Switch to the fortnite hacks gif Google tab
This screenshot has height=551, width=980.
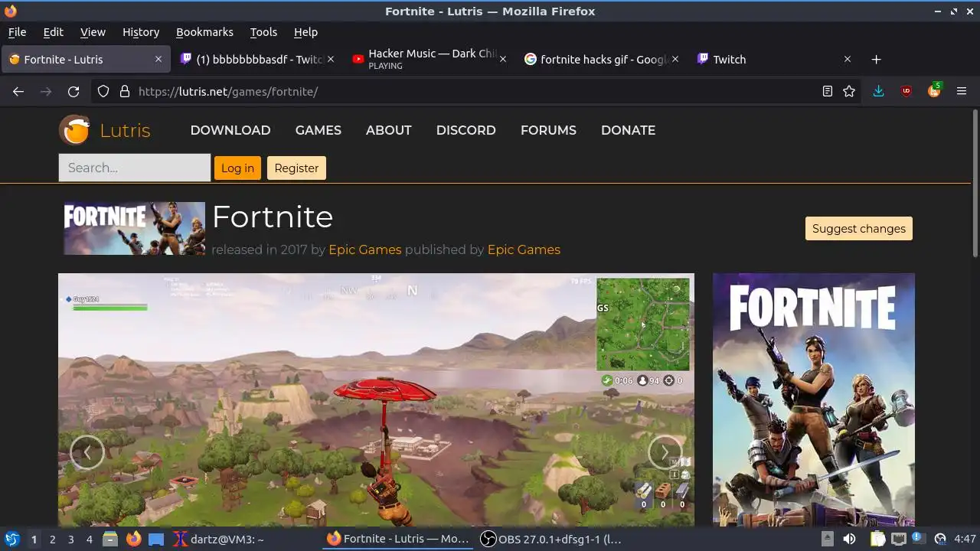[603, 59]
